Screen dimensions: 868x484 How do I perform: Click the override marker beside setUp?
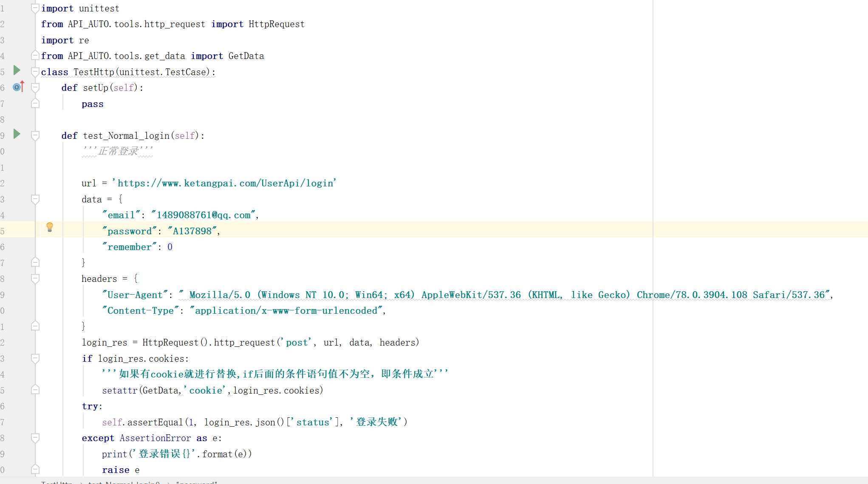coord(18,87)
